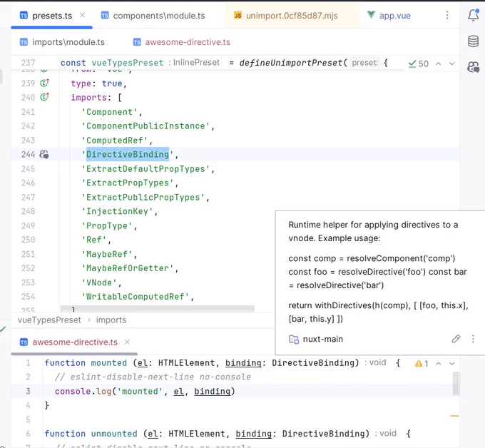
Task: Click 'MaybeRefOrGetter' on line 252
Action: click(128, 268)
